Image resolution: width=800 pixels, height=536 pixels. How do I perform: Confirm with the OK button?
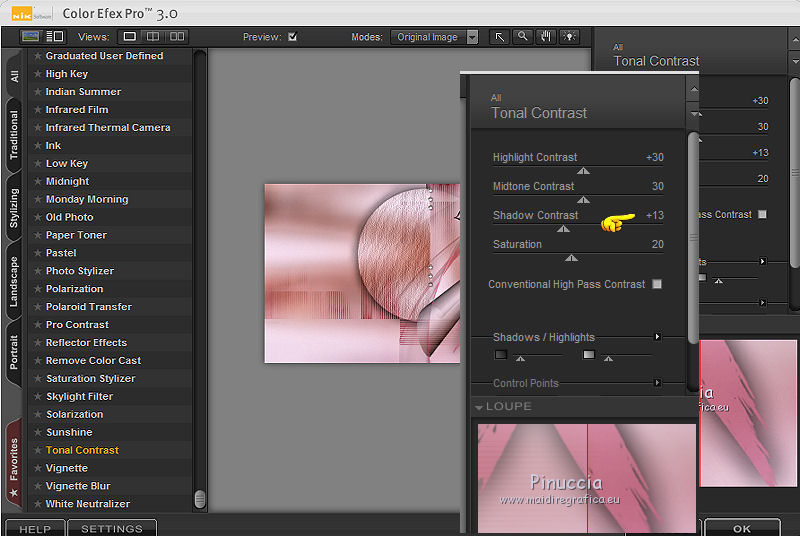click(742, 528)
